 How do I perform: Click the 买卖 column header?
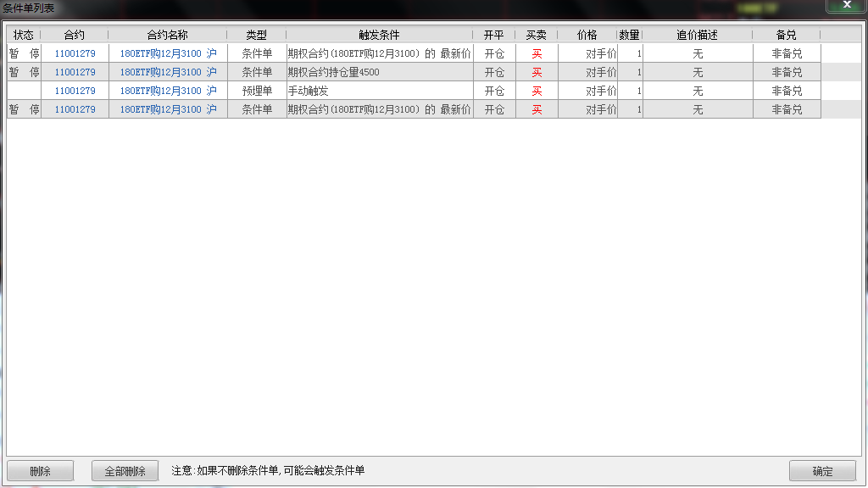[x=537, y=35]
